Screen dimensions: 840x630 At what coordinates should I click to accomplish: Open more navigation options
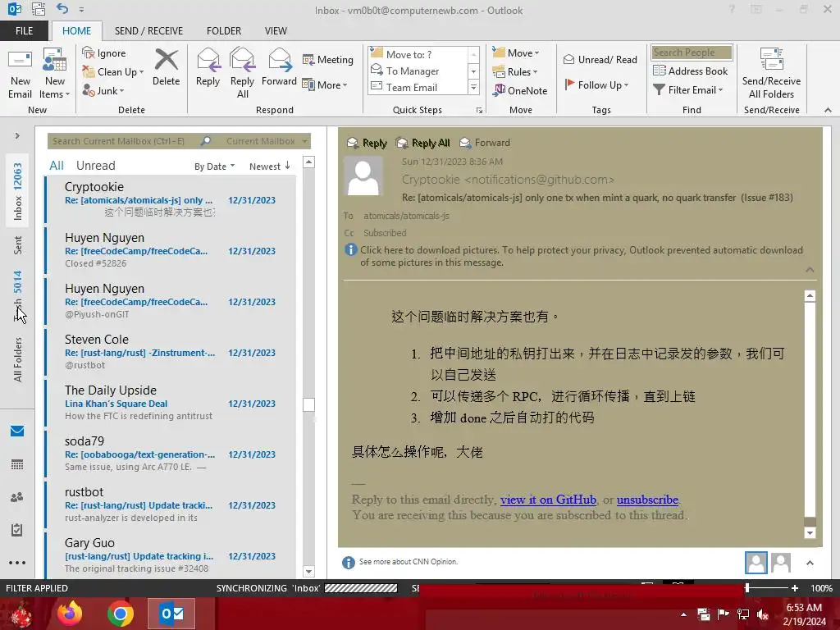pos(17,563)
